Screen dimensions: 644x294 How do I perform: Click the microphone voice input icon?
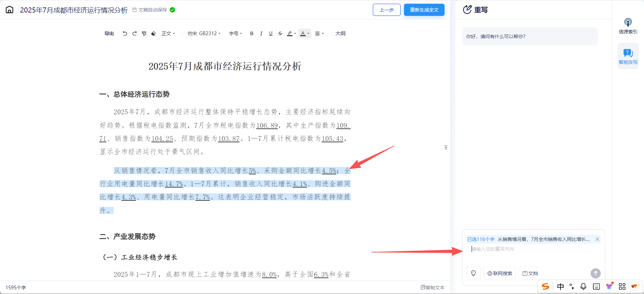click(583, 287)
